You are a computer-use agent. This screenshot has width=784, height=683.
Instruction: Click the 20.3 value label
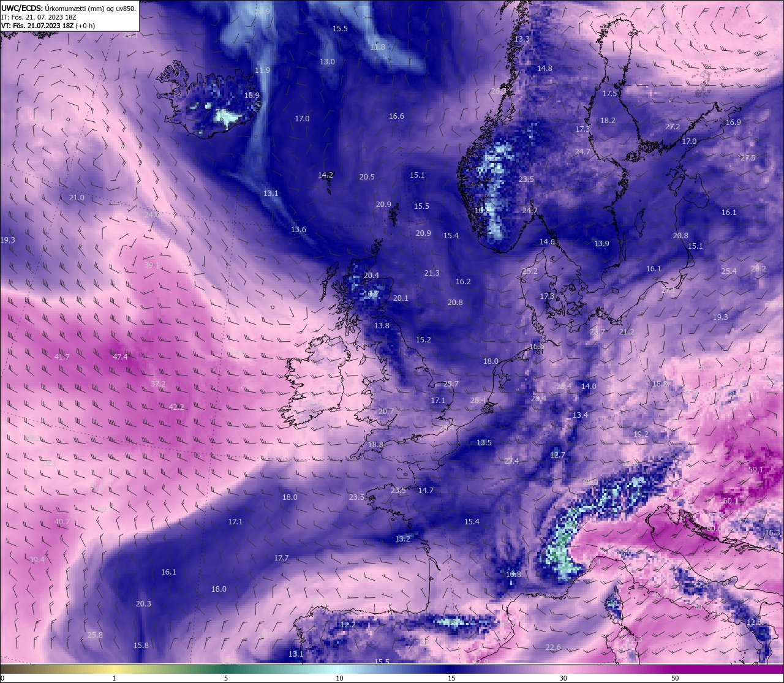coord(143,604)
